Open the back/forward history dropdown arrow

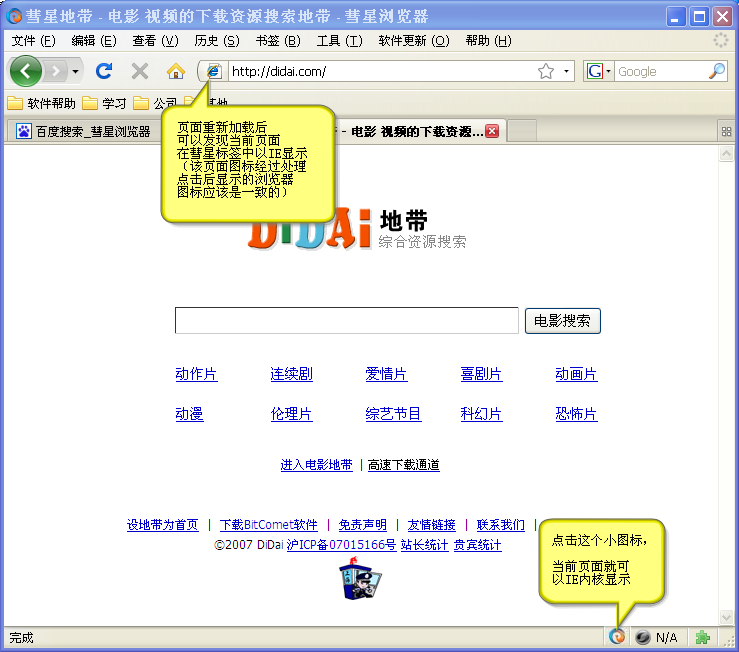click(75, 72)
